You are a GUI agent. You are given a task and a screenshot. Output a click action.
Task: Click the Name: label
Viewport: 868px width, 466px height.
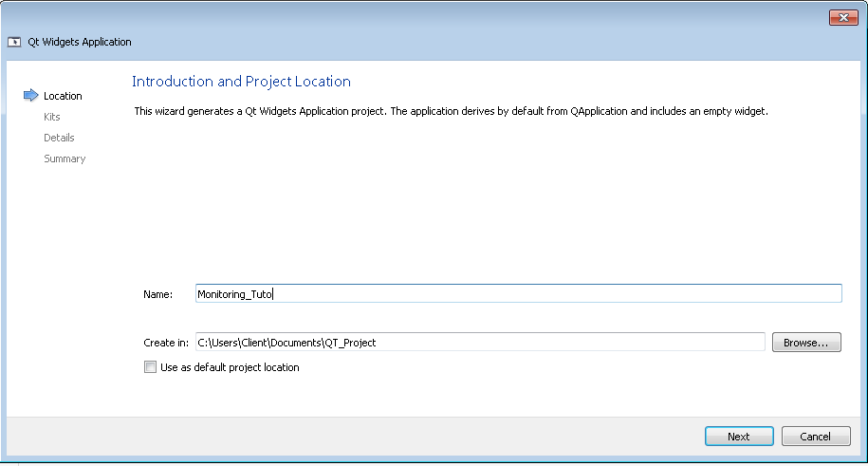click(157, 294)
